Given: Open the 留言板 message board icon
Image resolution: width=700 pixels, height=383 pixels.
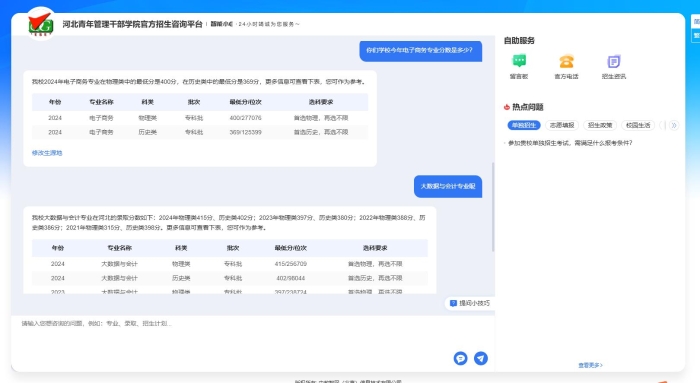Looking at the screenshot, I should pyautogui.click(x=519, y=61).
